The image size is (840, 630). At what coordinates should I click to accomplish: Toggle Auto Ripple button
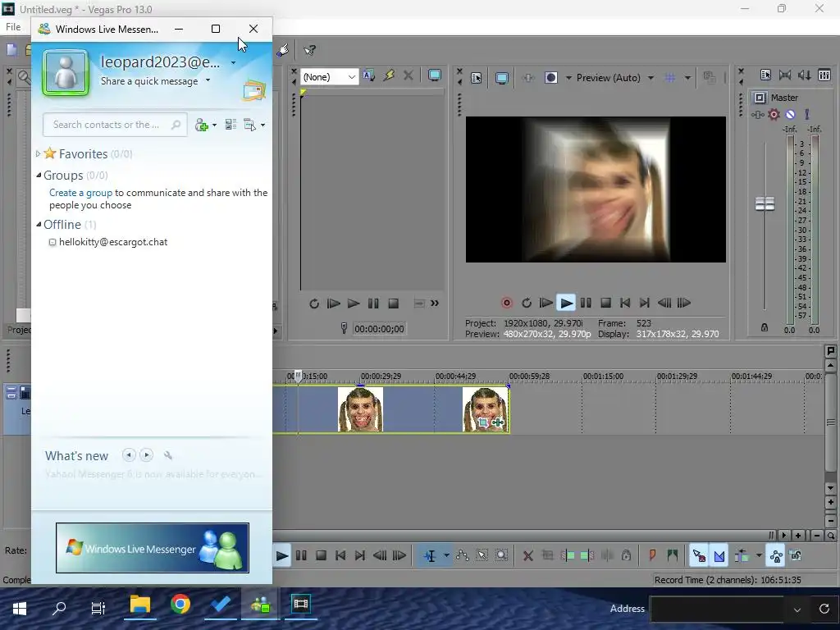pyautogui.click(x=742, y=556)
